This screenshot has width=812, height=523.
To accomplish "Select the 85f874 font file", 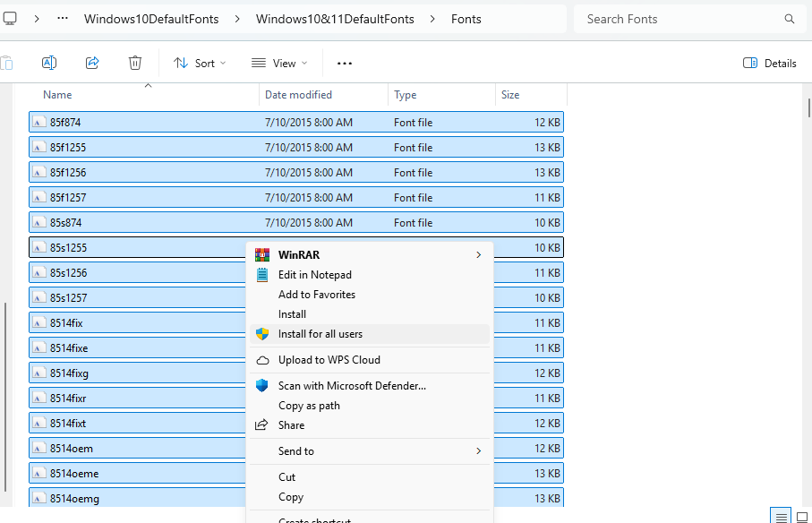I will pyautogui.click(x=296, y=122).
